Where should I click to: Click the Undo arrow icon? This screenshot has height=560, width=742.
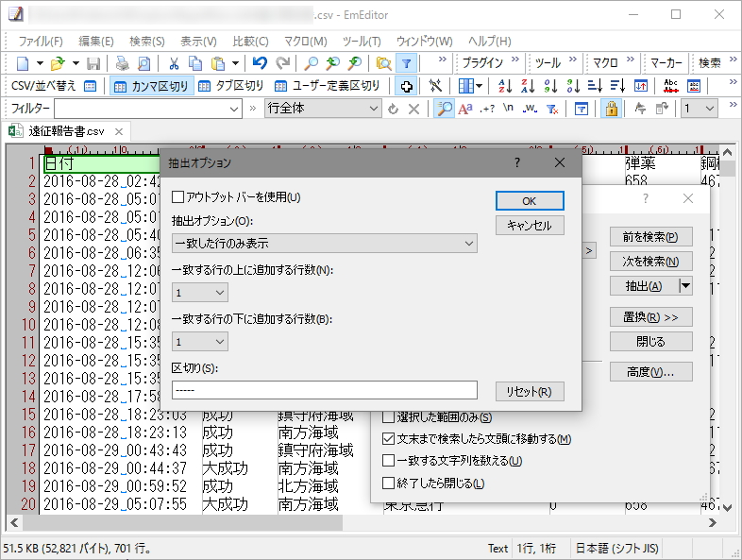pyautogui.click(x=260, y=63)
